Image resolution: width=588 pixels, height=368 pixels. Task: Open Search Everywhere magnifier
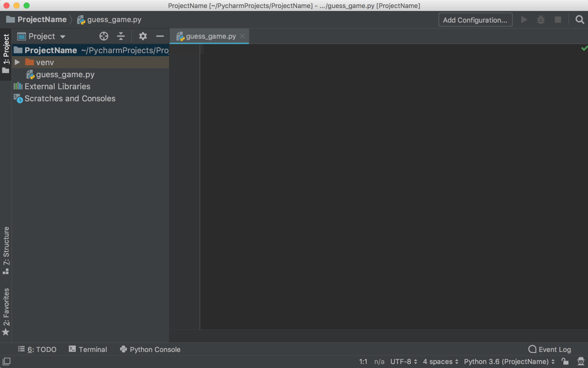(x=580, y=19)
